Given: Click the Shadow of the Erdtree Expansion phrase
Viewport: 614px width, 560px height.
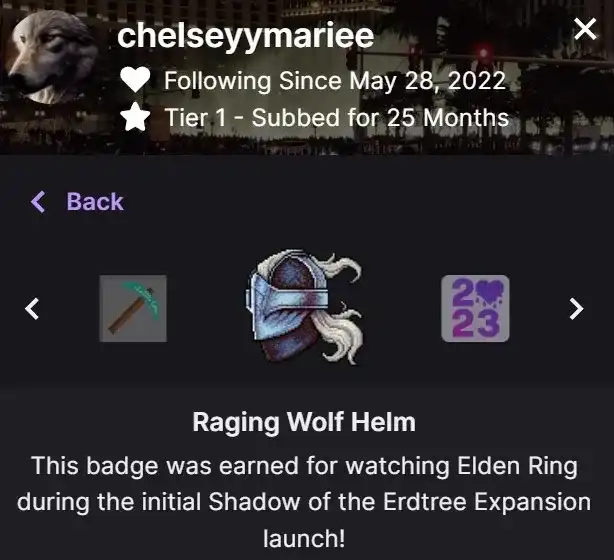Looking at the screenshot, I should click(x=399, y=502).
